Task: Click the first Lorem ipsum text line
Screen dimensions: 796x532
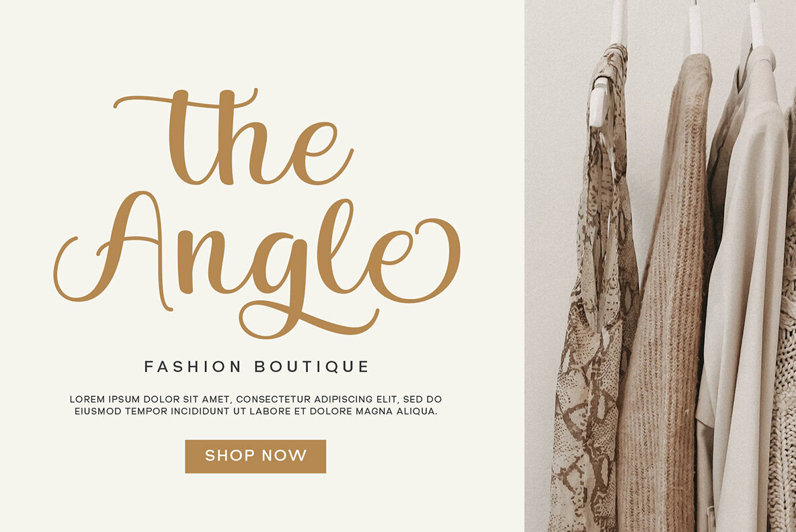Action: coord(256,399)
